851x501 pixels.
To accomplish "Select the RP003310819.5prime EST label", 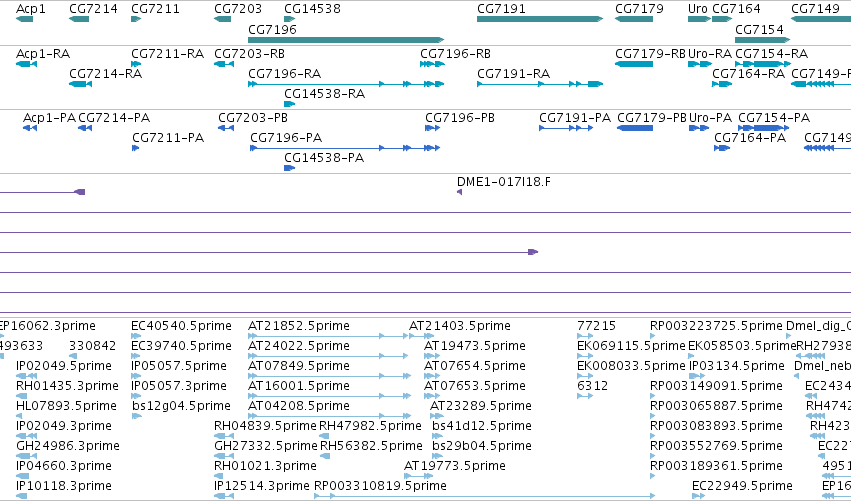I will pos(380,486).
